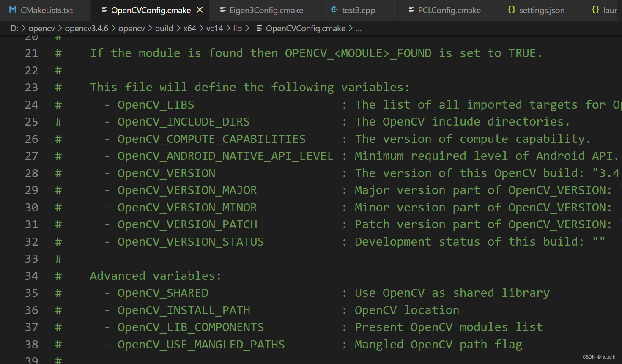Open the "opencv3.4.6" breadcrumb dropdown
Image resolution: width=622 pixels, height=364 pixels.
[87, 28]
